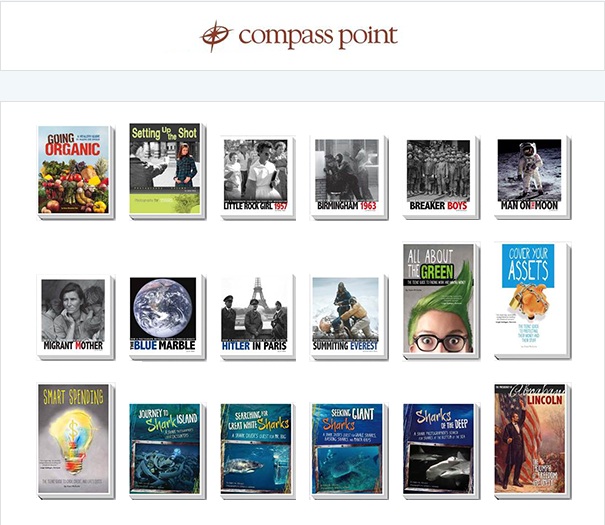This screenshot has width=605, height=525.
Task: Click the compass point wordmark text
Action: [318, 37]
